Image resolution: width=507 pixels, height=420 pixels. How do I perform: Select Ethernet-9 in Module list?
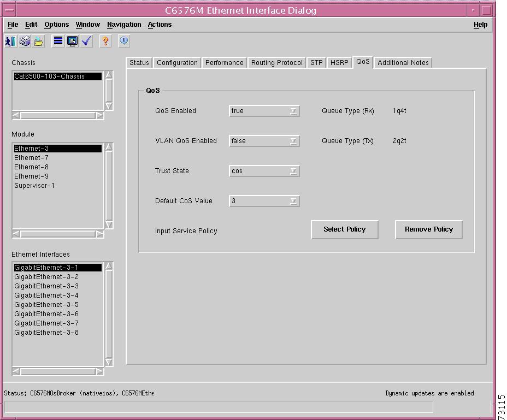(x=57, y=176)
